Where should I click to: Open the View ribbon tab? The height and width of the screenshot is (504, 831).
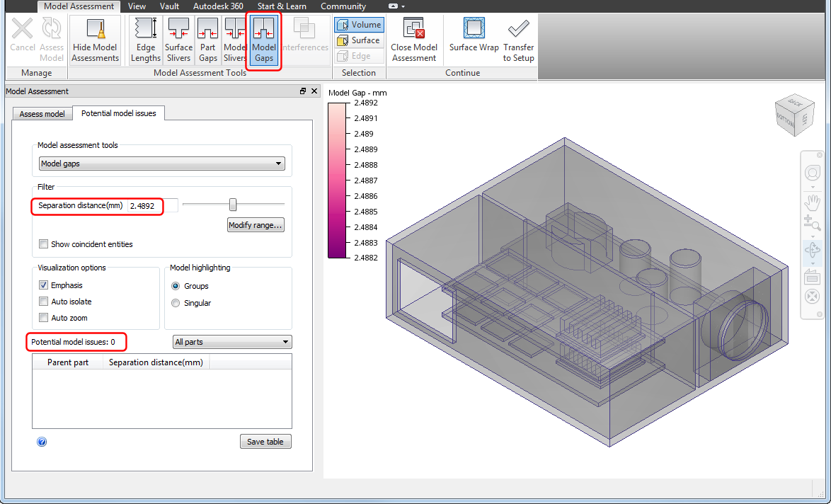tap(137, 6)
